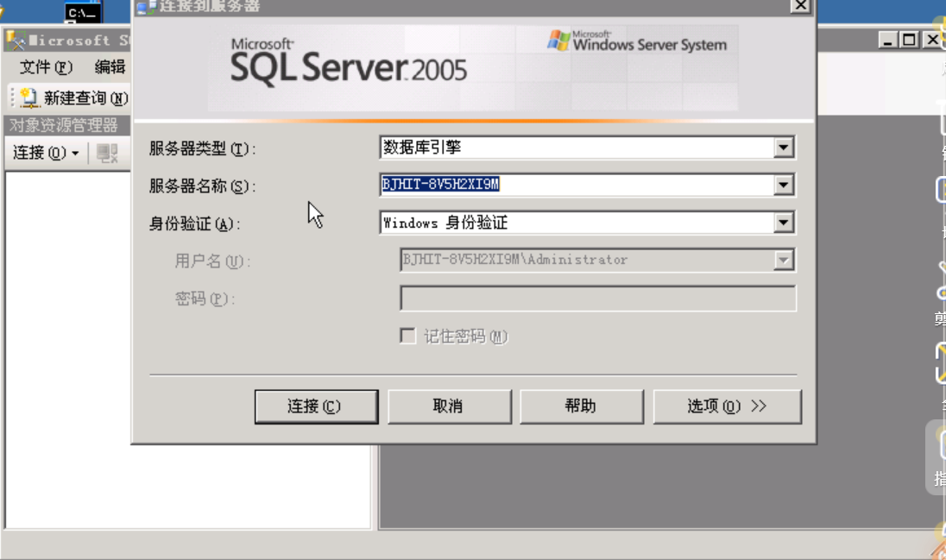This screenshot has width=946, height=560.
Task: Click the disconnect icon in Object Explorer
Action: pyautogui.click(x=107, y=153)
